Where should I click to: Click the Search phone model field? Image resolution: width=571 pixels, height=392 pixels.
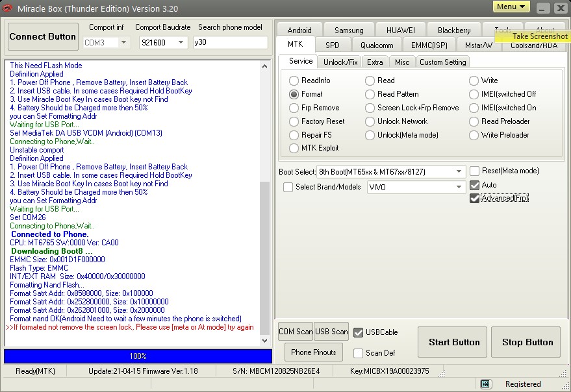[231, 42]
